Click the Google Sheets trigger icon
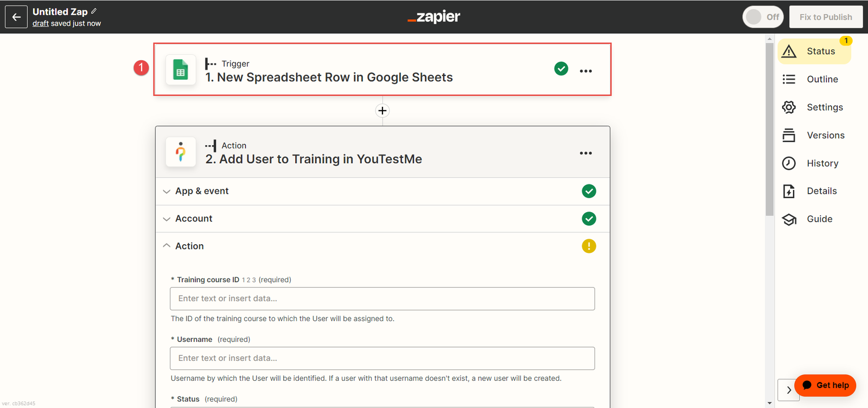Screen dimensions: 868x408 (x=181, y=70)
